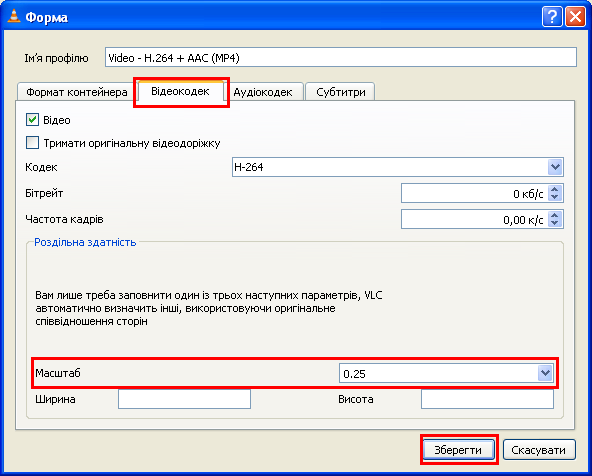The width and height of the screenshot is (592, 476).
Task: Click the Бітрейт value field
Action: coord(474,193)
